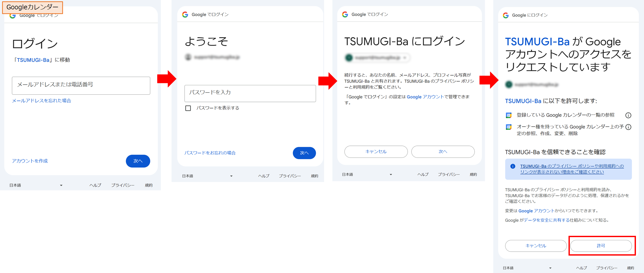Open the 'Google アカウント' link on TSUMUGI-Ba にログイン panel
Image resolution: width=644 pixels, height=273 pixels.
pos(425,97)
